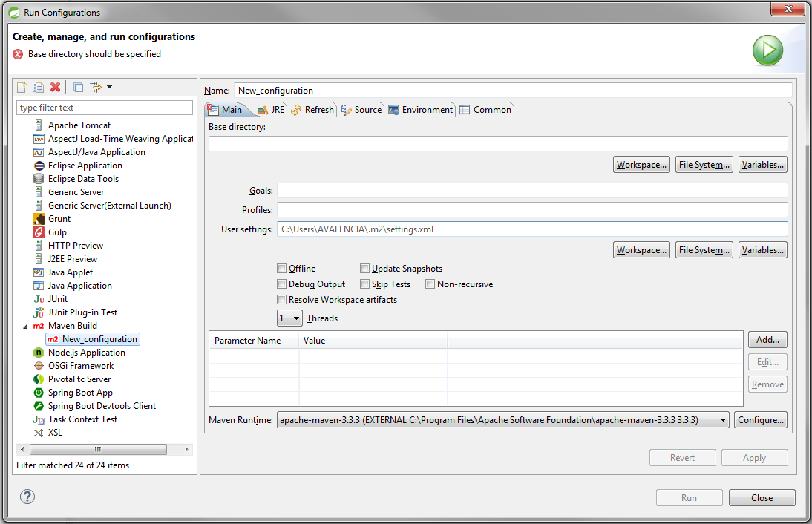
Task: Open the filter dropdown arrow in toolbar
Action: 109,87
